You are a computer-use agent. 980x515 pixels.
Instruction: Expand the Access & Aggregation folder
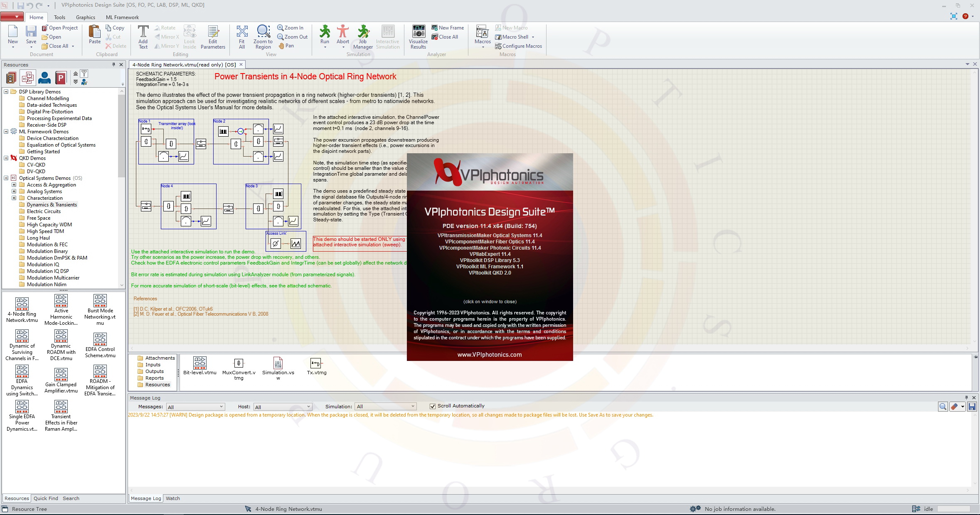pyautogui.click(x=14, y=185)
